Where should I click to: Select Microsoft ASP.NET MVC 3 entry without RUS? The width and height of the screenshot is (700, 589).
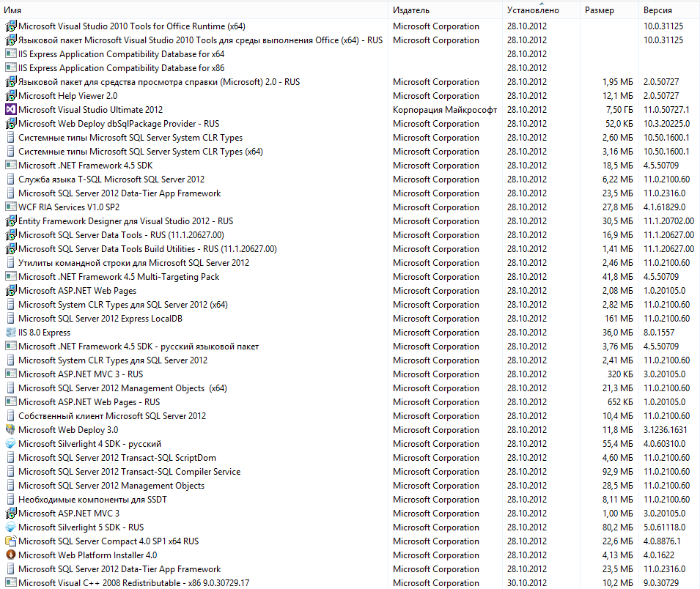tap(69, 513)
